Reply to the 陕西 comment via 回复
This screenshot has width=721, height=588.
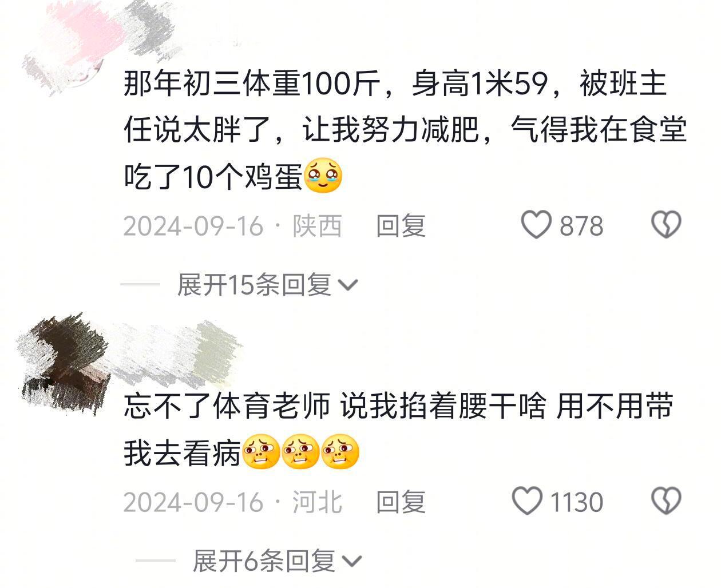(401, 225)
